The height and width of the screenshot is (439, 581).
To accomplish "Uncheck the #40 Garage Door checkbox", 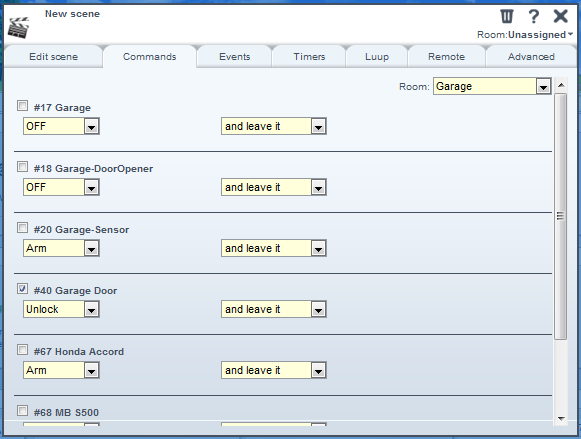I will (x=22, y=289).
